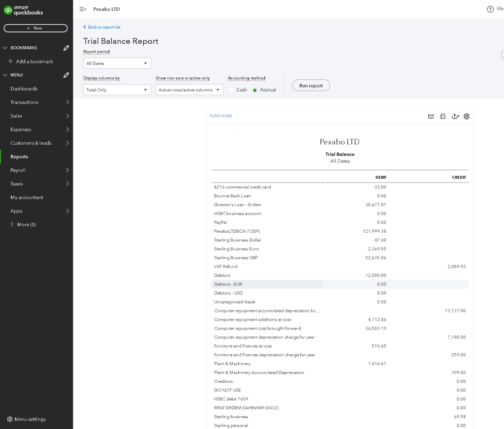Open Active rows/active columns dropdown
The height and width of the screenshot is (429, 504).
pyautogui.click(x=189, y=90)
